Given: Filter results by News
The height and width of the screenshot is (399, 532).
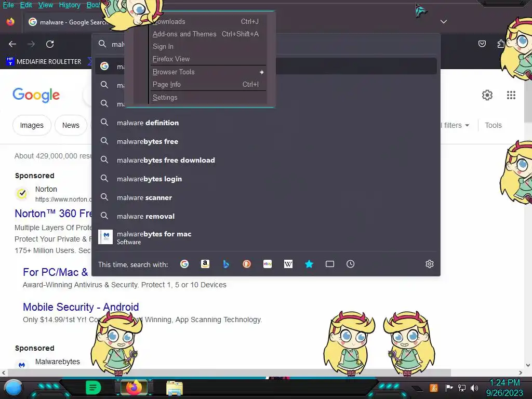Looking at the screenshot, I should [71, 125].
